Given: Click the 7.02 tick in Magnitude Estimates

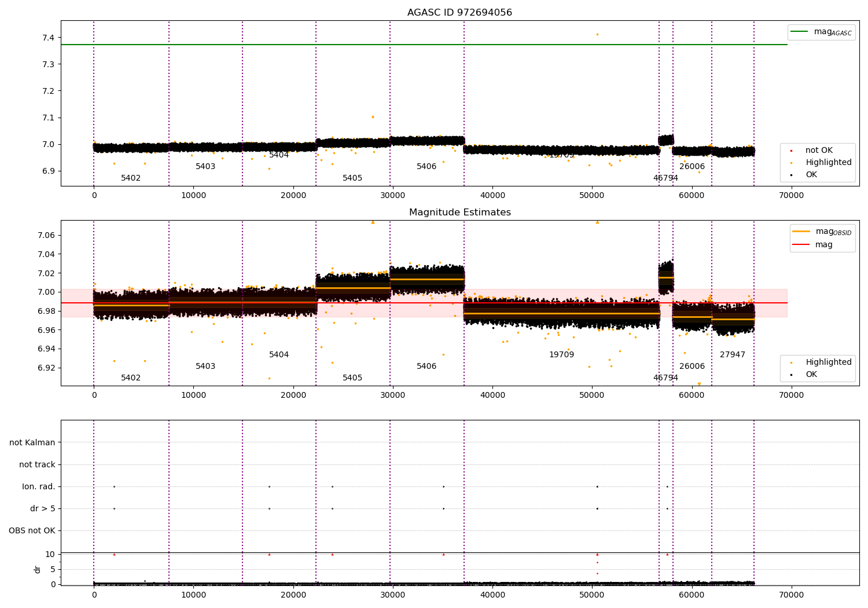Looking at the screenshot, I should pyautogui.click(x=46, y=273).
